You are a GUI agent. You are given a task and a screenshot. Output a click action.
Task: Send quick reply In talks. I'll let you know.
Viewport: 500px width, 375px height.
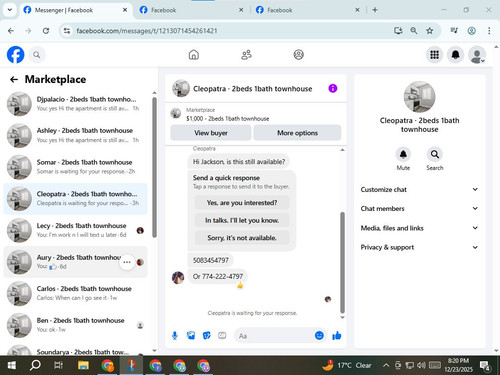(x=242, y=220)
